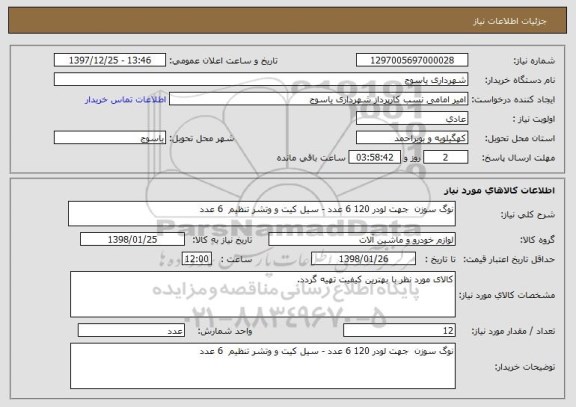576x407 pixels.
Task: Select the label تاریخ و ساعت اعلان عمومی
Action: (223, 61)
